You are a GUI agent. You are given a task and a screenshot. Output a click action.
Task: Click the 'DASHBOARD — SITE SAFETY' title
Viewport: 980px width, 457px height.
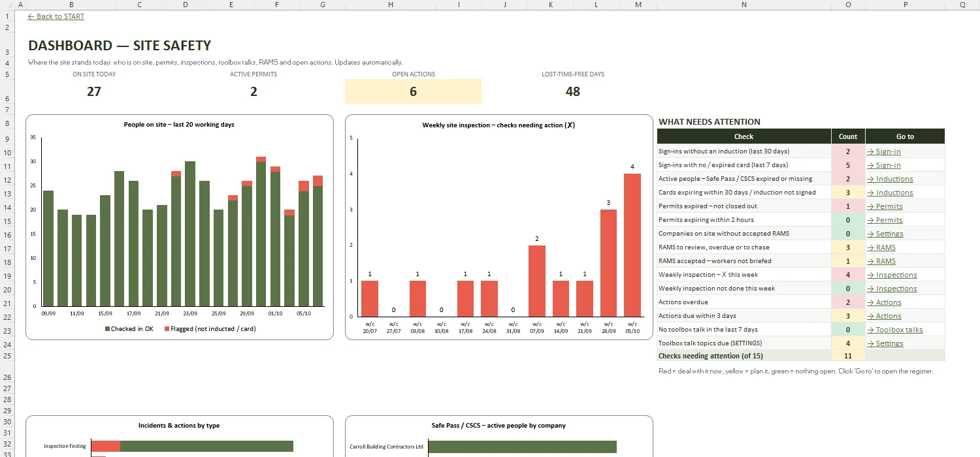coord(120,46)
